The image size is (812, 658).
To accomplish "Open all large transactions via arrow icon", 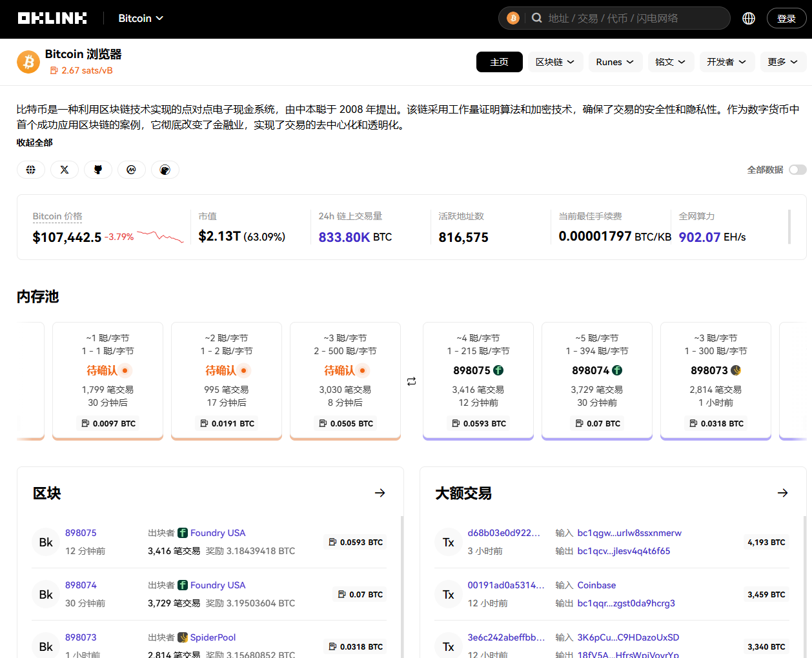I will [x=783, y=493].
